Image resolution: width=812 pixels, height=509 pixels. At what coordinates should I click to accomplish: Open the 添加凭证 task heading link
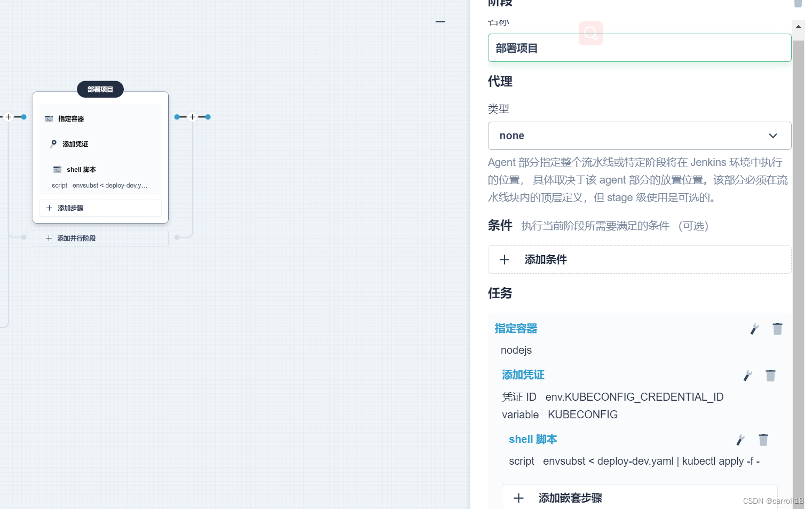[523, 375]
